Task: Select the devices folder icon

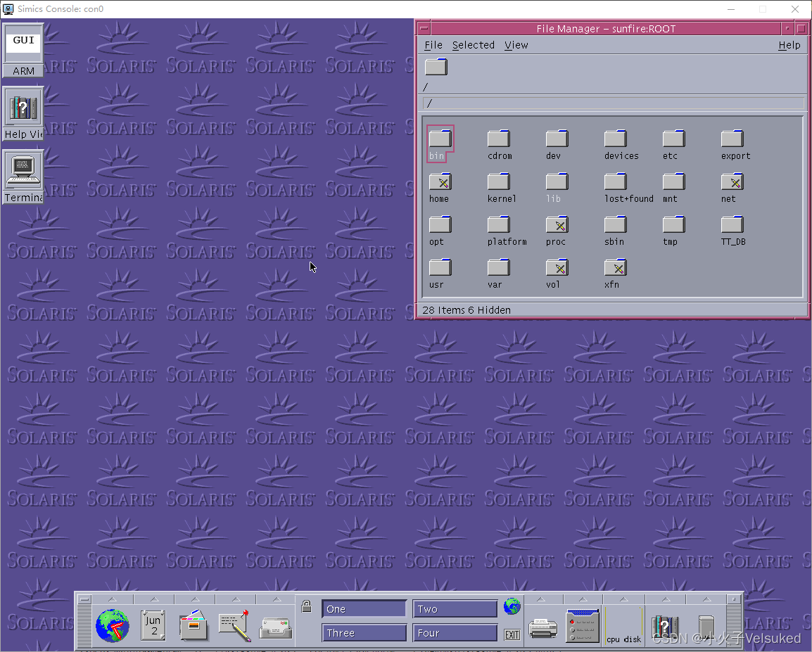Action: (616, 139)
